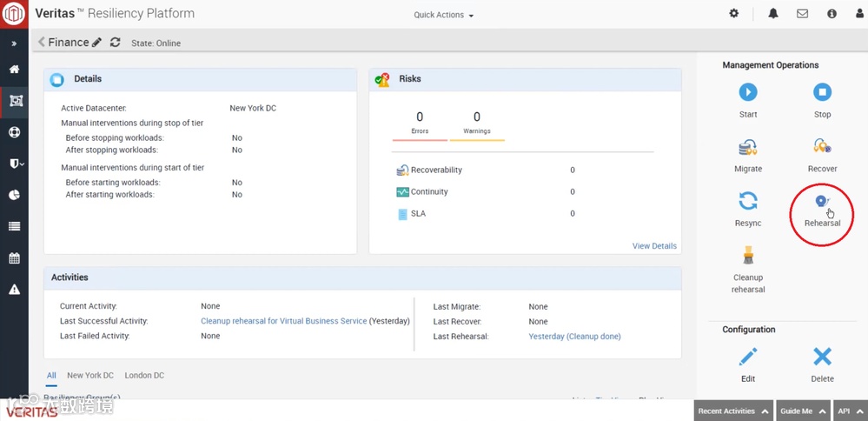The image size is (868, 421).
Task: Edit the Finance name with pencil
Action: click(x=96, y=42)
